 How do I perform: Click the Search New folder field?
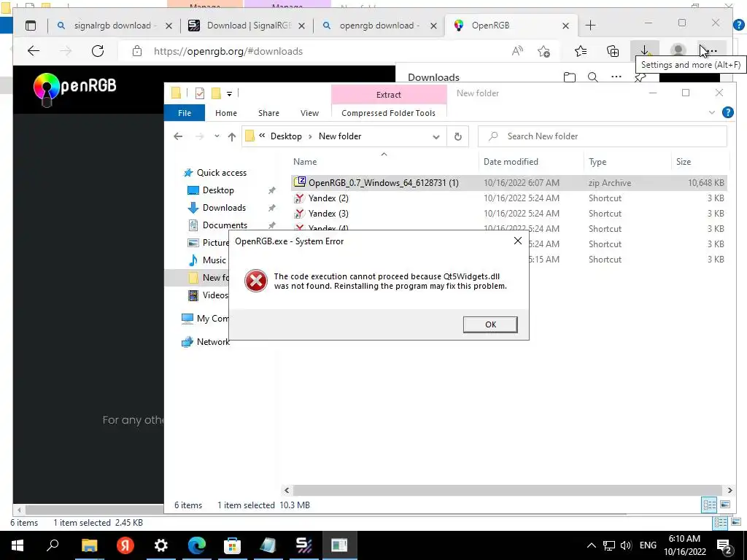tap(602, 136)
